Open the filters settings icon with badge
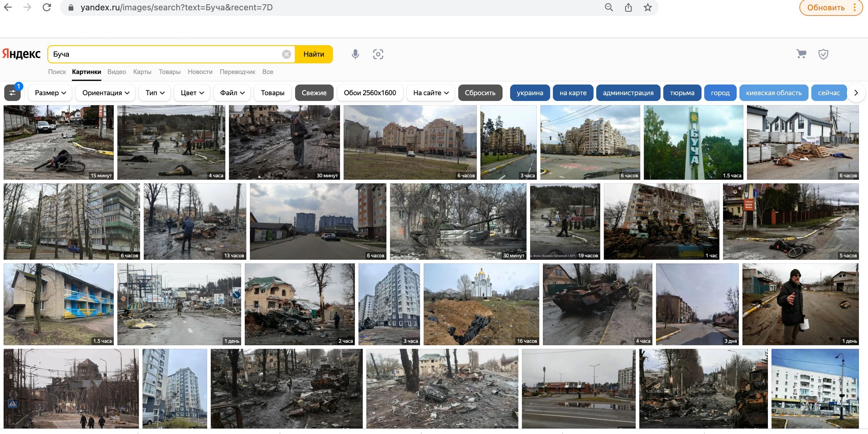The height and width of the screenshot is (434, 868). [12, 93]
